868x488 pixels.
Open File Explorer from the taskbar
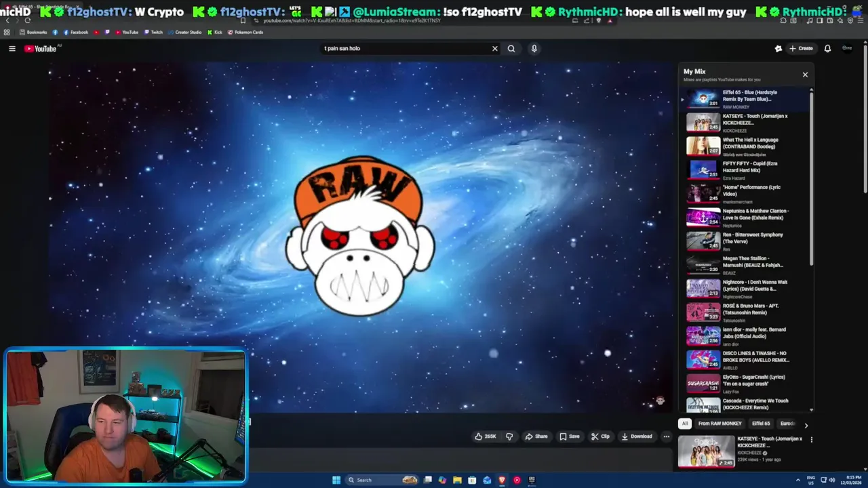(457, 480)
